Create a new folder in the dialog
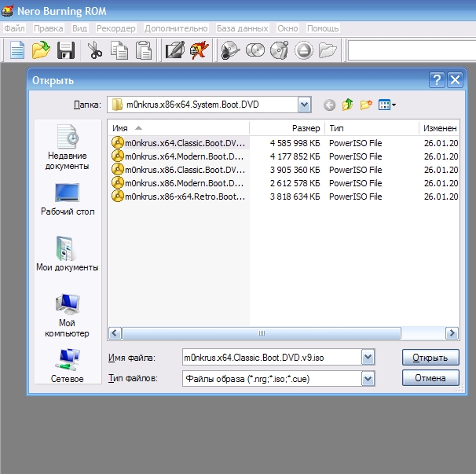Viewport: 476px width, 474px height. 366,105
